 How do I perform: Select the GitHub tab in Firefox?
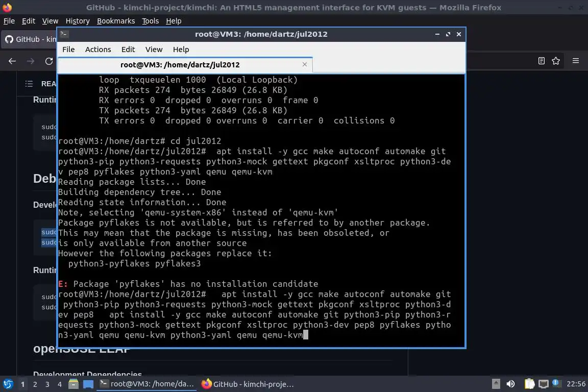pos(29,39)
